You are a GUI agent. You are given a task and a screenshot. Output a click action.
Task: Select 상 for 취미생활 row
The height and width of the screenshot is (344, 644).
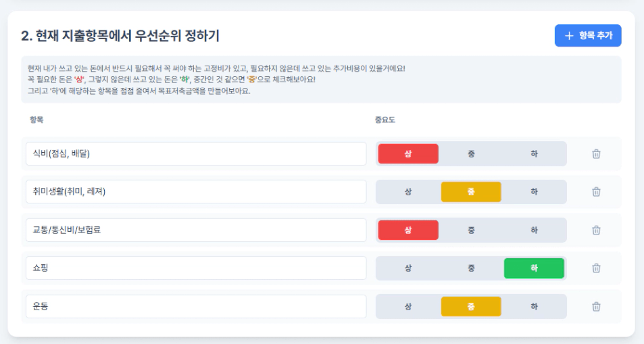[408, 191]
